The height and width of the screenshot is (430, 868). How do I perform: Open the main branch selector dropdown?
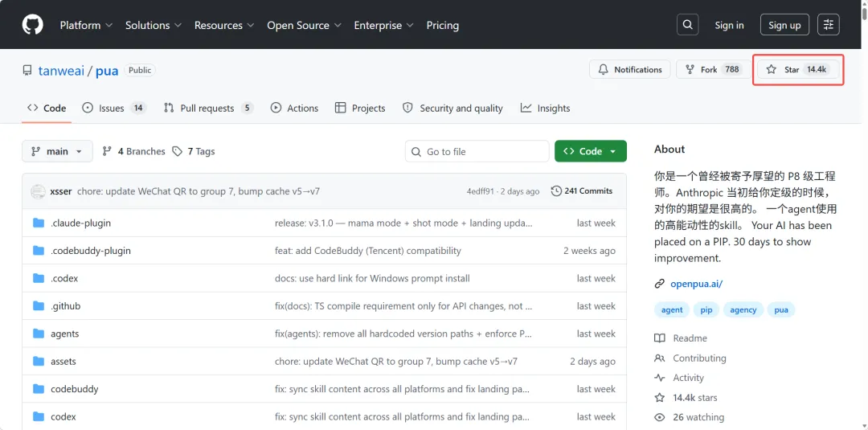pyautogui.click(x=58, y=151)
